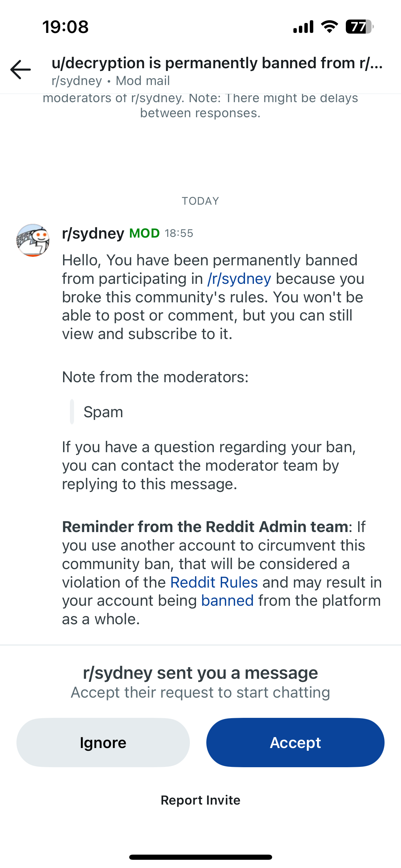
Task: Tap the green MOD badge
Action: click(144, 233)
